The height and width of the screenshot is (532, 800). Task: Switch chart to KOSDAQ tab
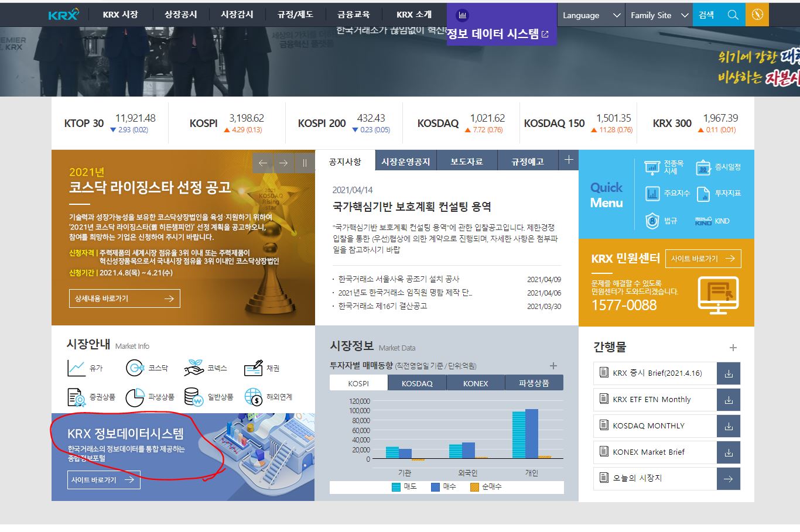(417, 383)
